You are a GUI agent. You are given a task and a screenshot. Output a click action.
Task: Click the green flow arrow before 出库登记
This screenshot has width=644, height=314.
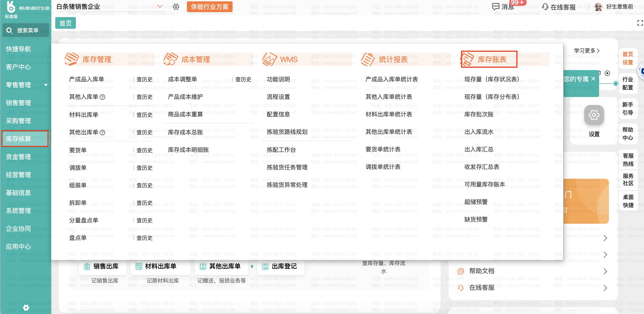tap(252, 267)
